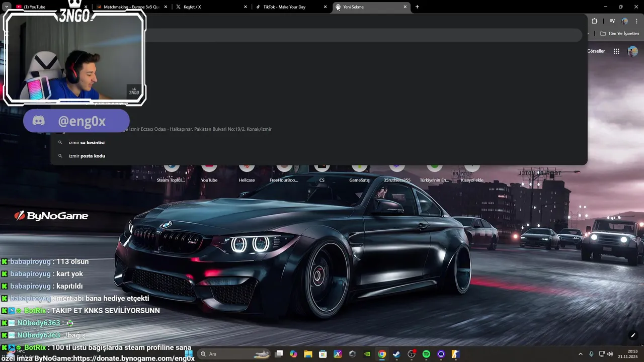Open the Chrome three-dot menu

coord(637,21)
